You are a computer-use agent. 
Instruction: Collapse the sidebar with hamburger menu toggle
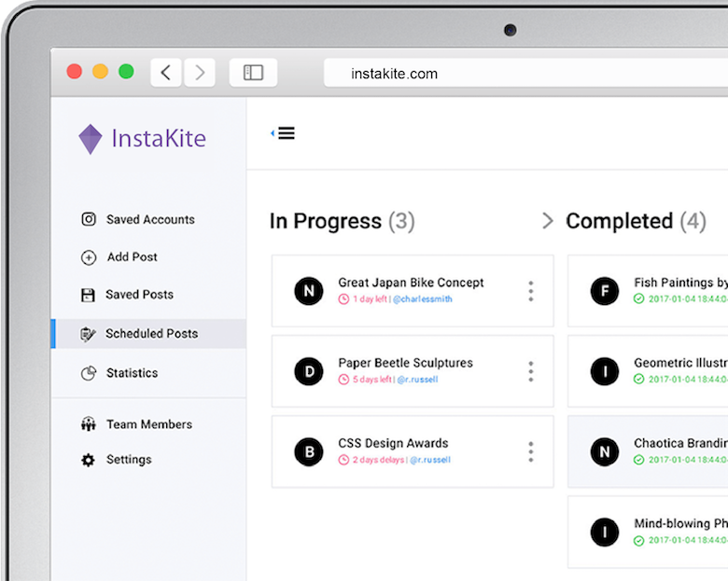pos(284,133)
